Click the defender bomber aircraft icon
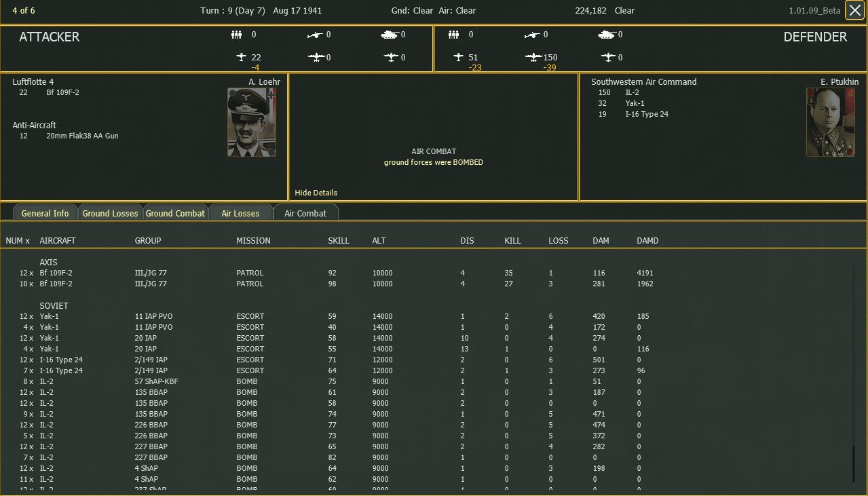 coord(533,58)
